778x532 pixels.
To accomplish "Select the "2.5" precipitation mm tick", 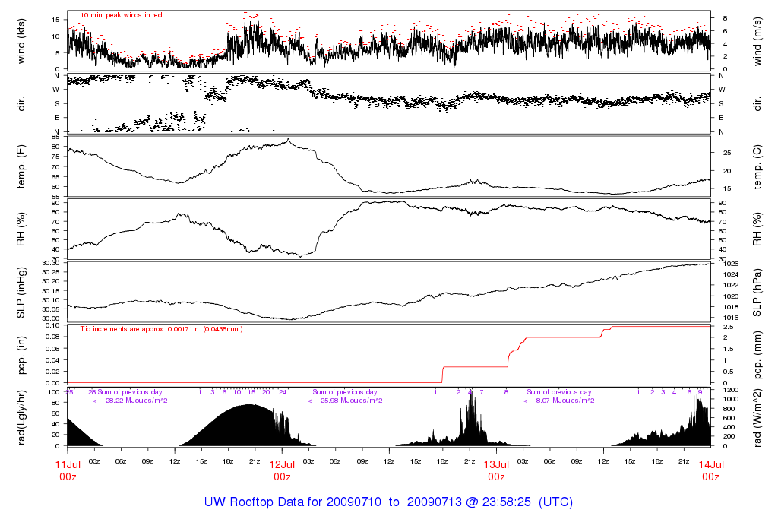I will (x=729, y=327).
